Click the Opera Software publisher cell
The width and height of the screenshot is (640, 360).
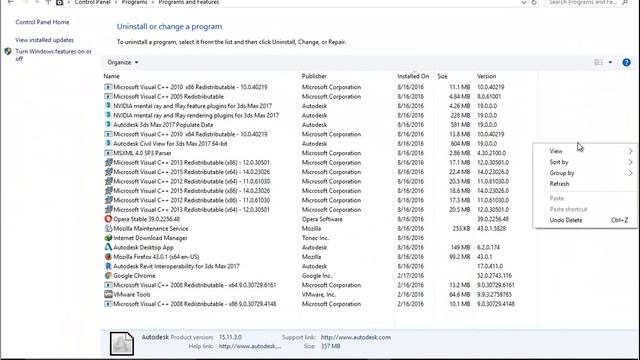point(322,219)
